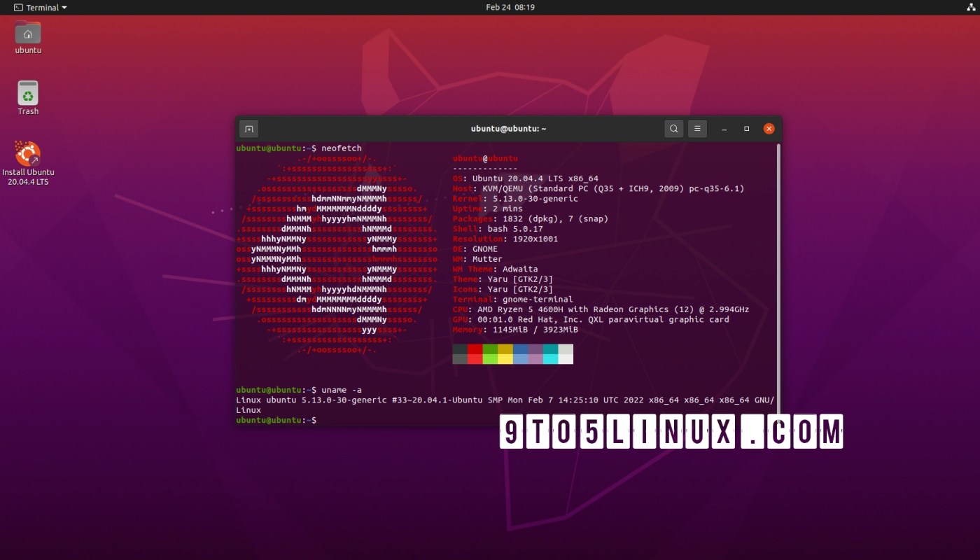
Task: Click the WM Theme Adwaita line
Action: (495, 269)
